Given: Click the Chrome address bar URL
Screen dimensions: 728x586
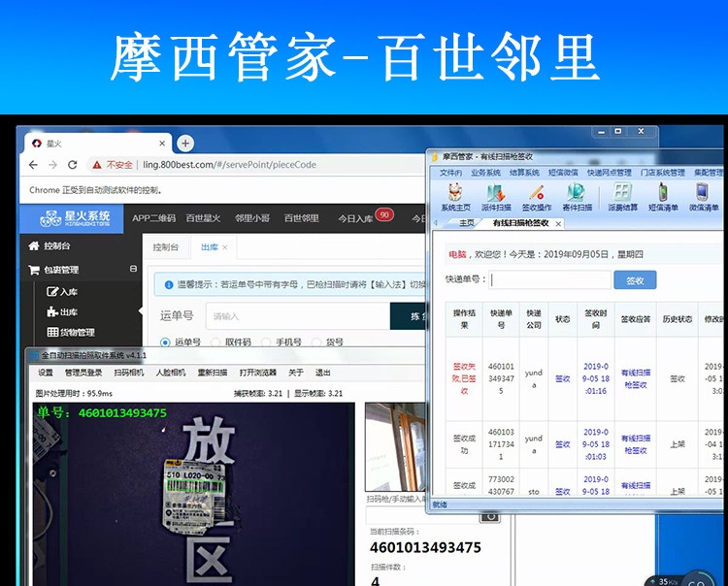Looking at the screenshot, I should (x=229, y=165).
